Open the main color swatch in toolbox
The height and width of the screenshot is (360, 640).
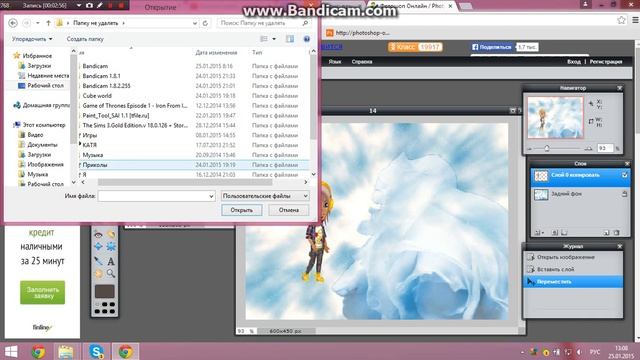[x=104, y=291]
